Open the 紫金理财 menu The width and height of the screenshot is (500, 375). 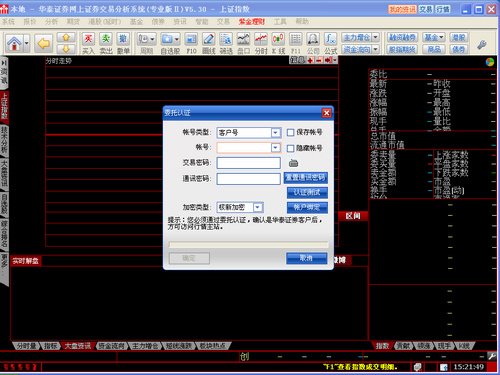click(252, 22)
